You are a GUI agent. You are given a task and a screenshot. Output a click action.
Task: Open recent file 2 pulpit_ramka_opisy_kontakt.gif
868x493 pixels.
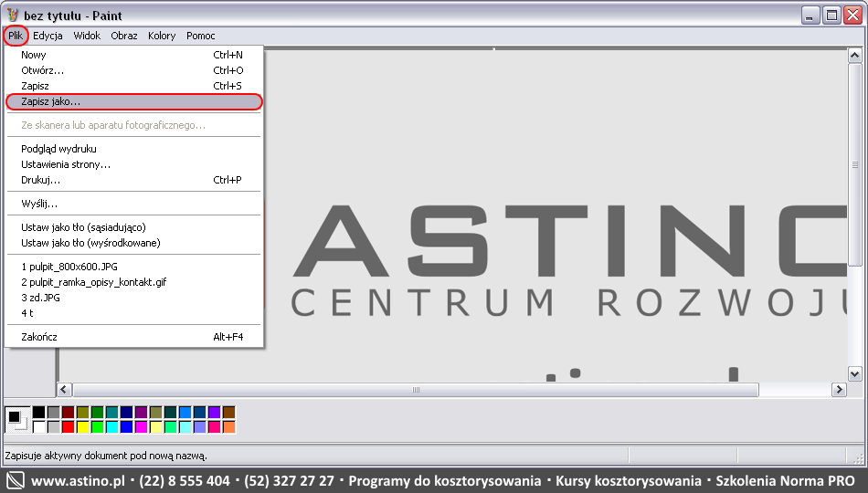pos(133,282)
